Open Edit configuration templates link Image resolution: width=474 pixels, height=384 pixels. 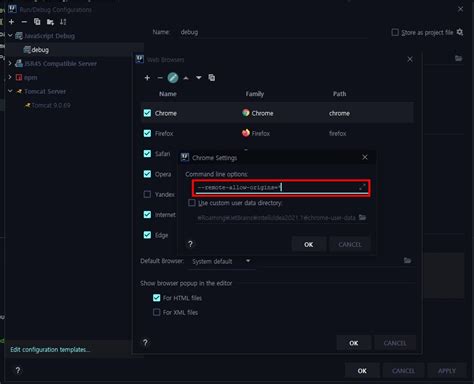50,349
